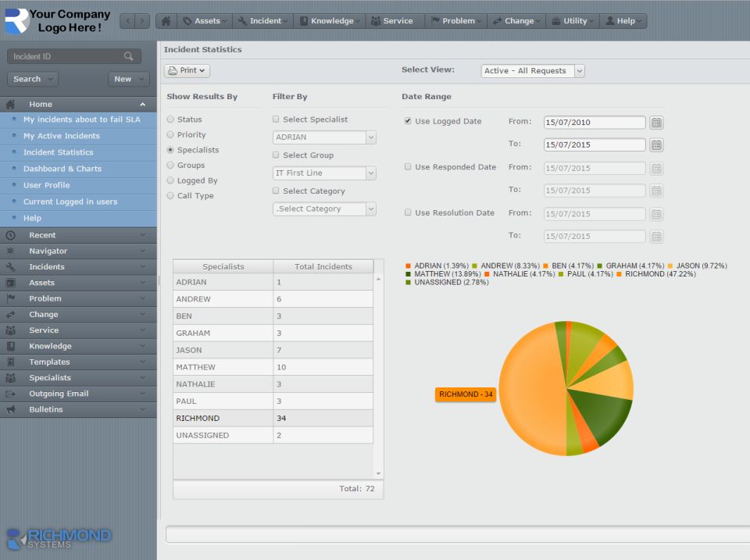
Task: Enable the Use Responded Date checkbox
Action: pos(408,166)
